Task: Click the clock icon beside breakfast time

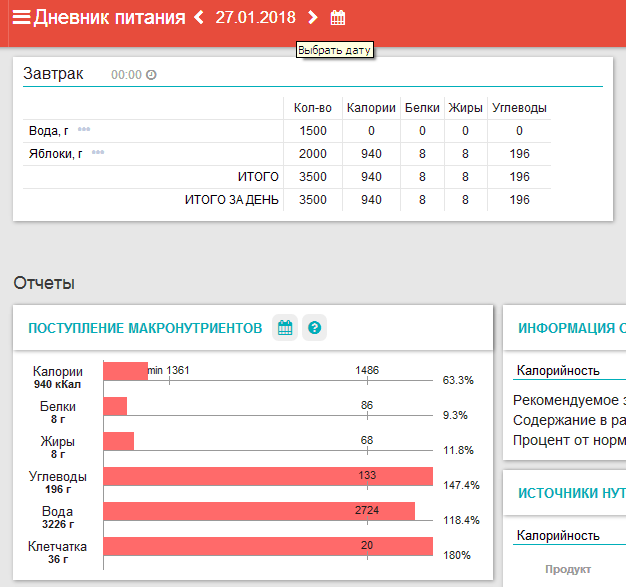Action: [x=151, y=75]
